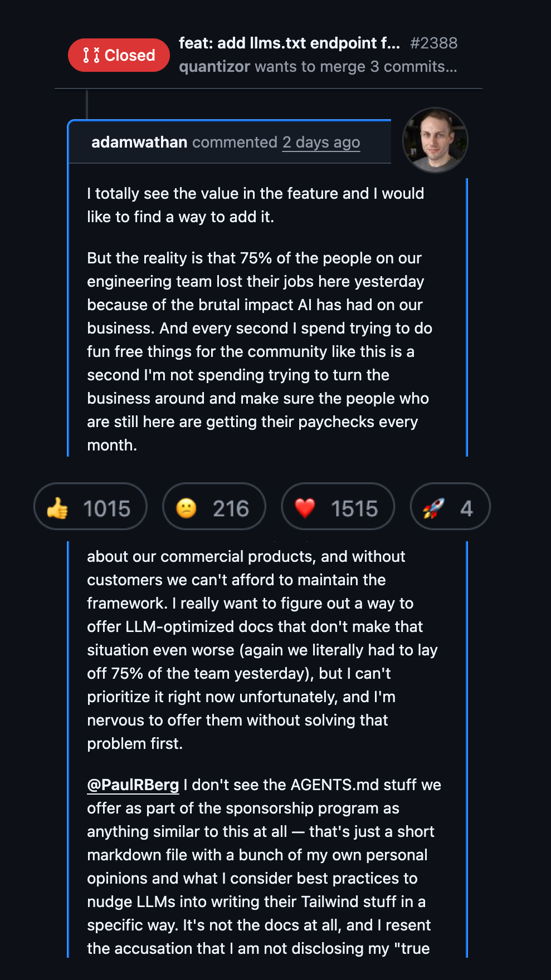Click the 'I totally see the value' paragraph

point(255,205)
